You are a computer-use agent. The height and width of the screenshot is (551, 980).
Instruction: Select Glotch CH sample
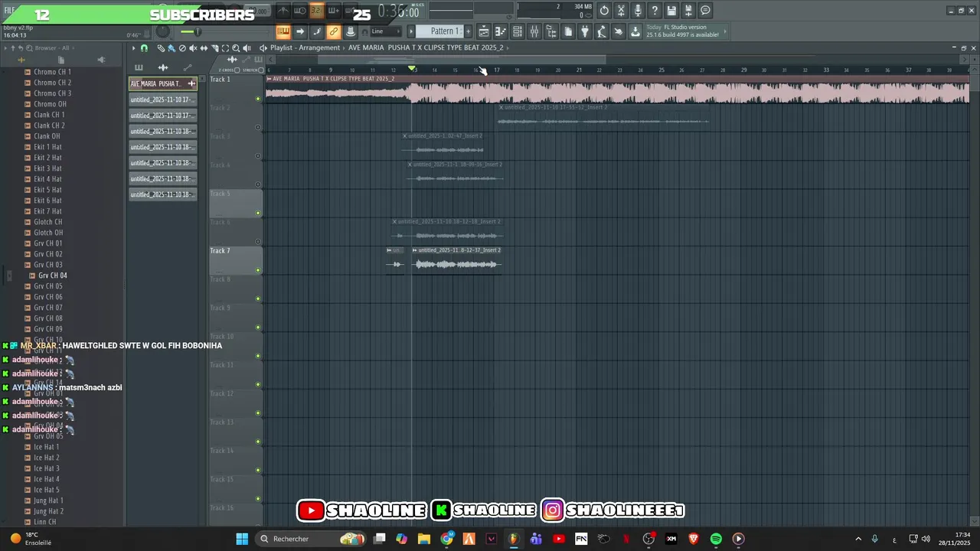[x=48, y=222]
